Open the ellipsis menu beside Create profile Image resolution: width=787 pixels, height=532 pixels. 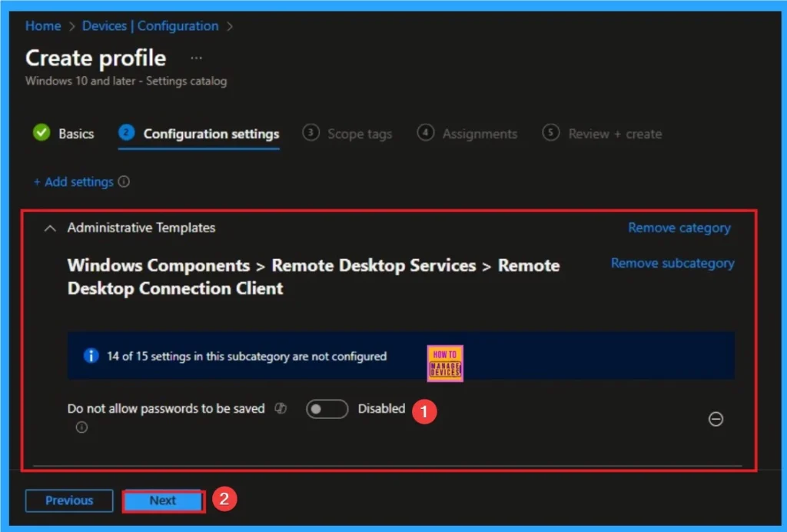[196, 57]
